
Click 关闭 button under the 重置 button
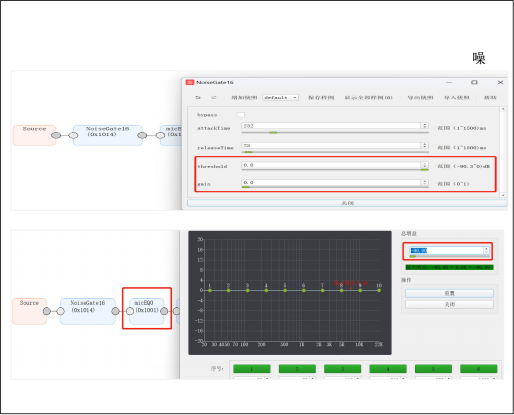449,305
